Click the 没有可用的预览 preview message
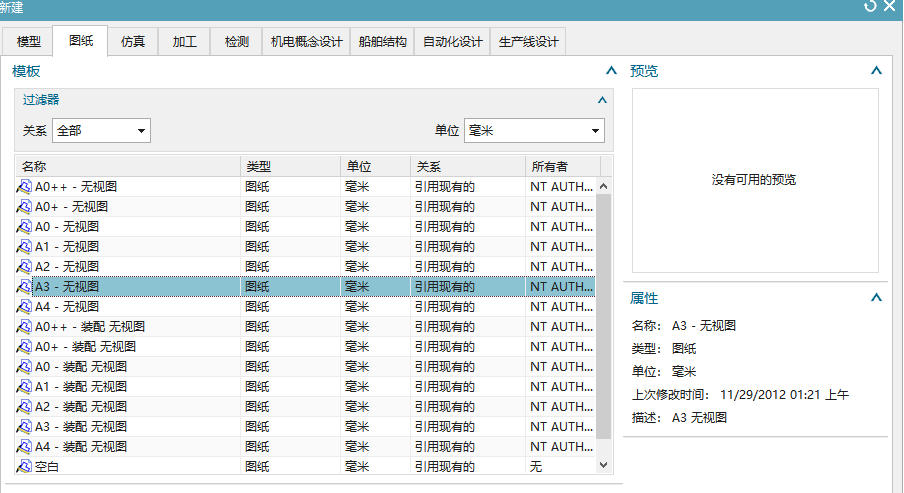The height and width of the screenshot is (493, 904). (754, 180)
